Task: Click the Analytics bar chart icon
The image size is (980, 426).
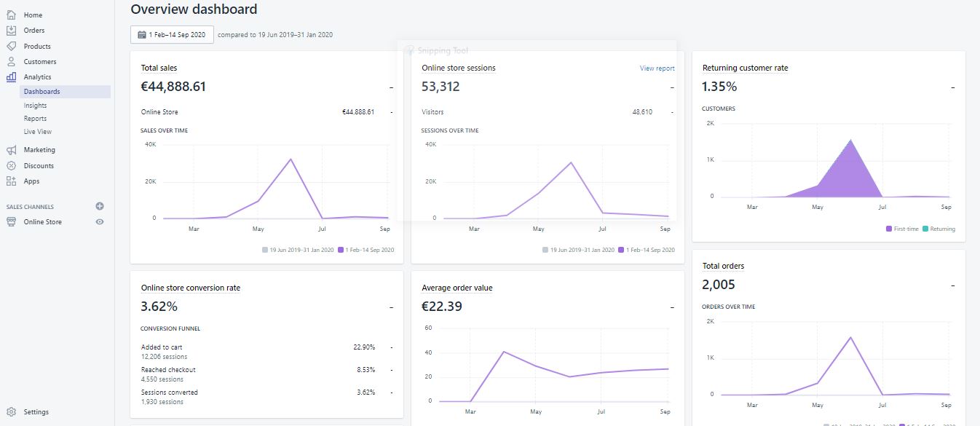Action: [11, 76]
